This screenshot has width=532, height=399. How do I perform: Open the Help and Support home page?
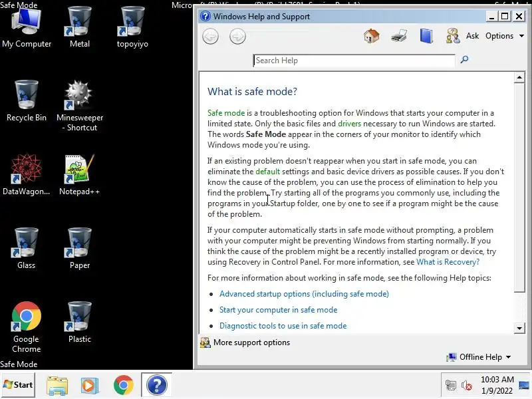pos(372,36)
